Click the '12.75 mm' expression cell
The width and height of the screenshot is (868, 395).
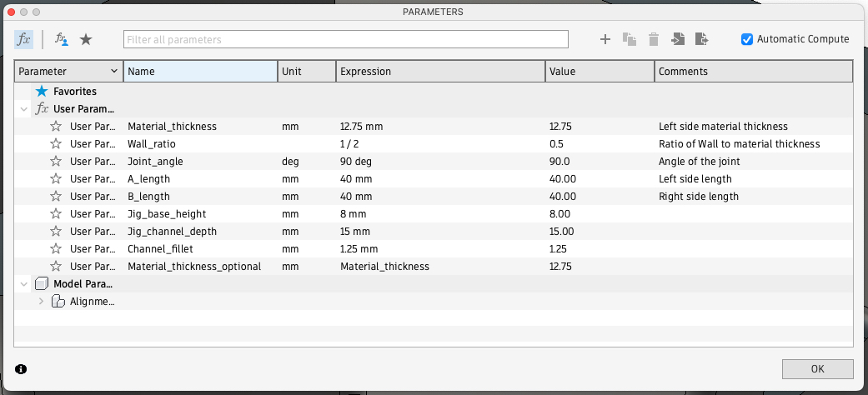(x=440, y=126)
